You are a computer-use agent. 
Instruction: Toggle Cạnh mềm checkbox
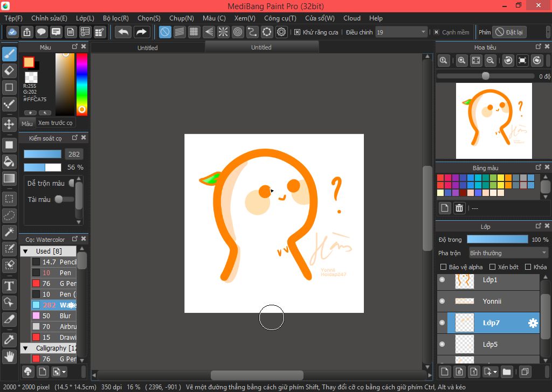pos(436,32)
